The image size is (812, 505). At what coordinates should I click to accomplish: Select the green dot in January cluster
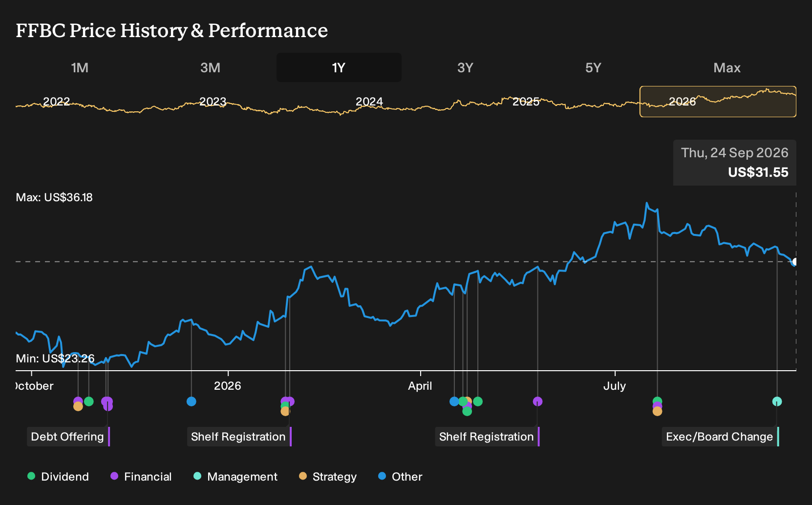(x=284, y=406)
